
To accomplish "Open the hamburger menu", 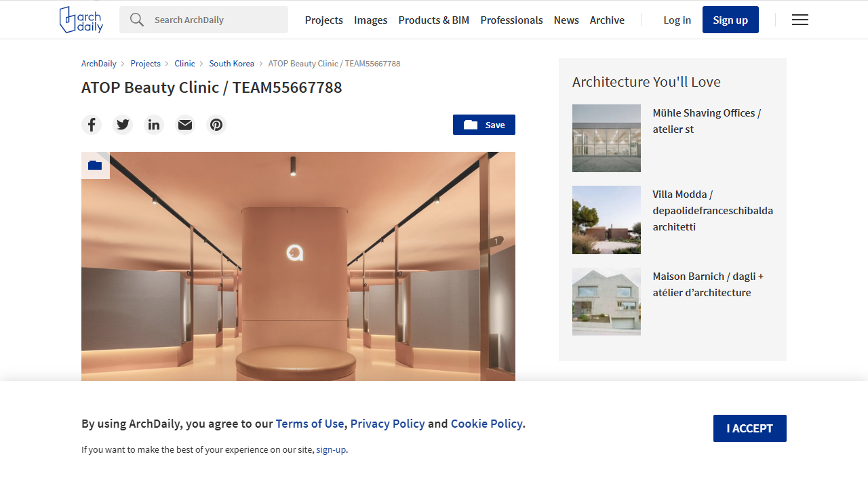I will point(800,20).
